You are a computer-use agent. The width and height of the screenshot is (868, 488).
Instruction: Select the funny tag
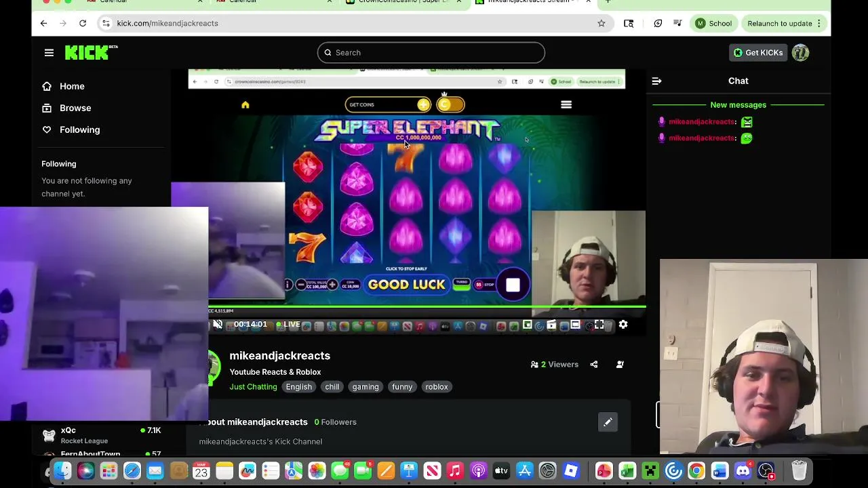(x=402, y=386)
